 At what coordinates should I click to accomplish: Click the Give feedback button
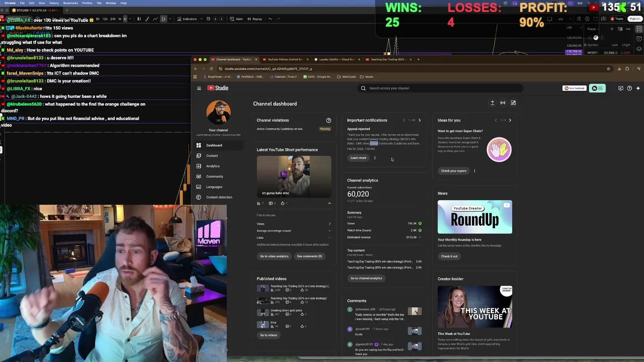point(575,88)
